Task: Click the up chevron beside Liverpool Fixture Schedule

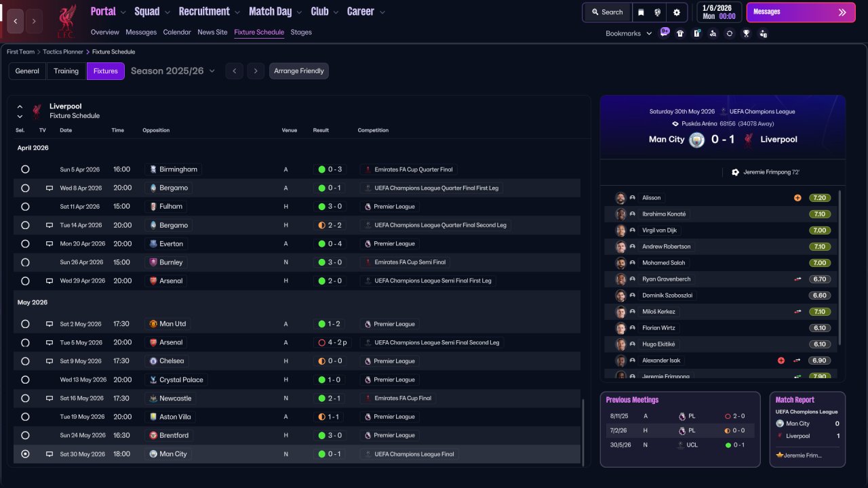Action: click(x=20, y=107)
